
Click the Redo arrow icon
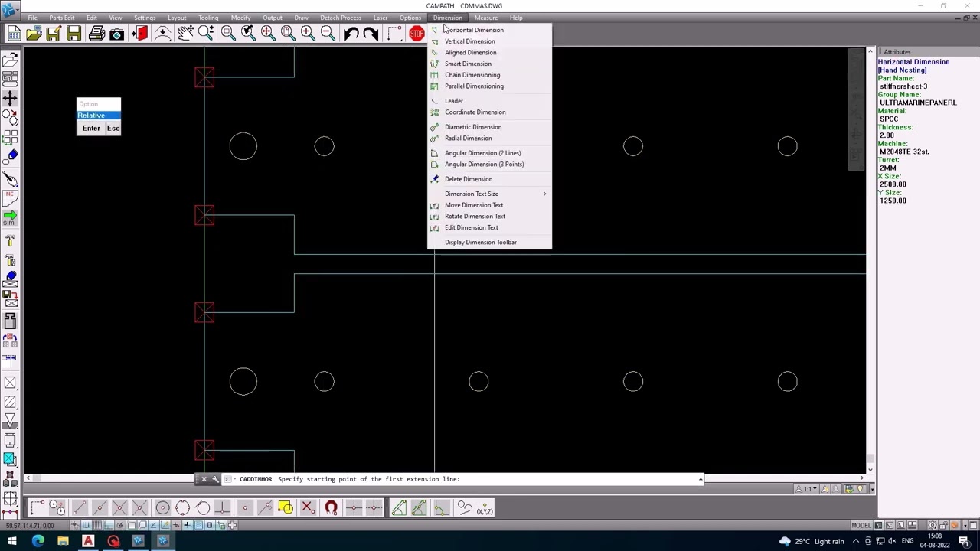pyautogui.click(x=371, y=33)
